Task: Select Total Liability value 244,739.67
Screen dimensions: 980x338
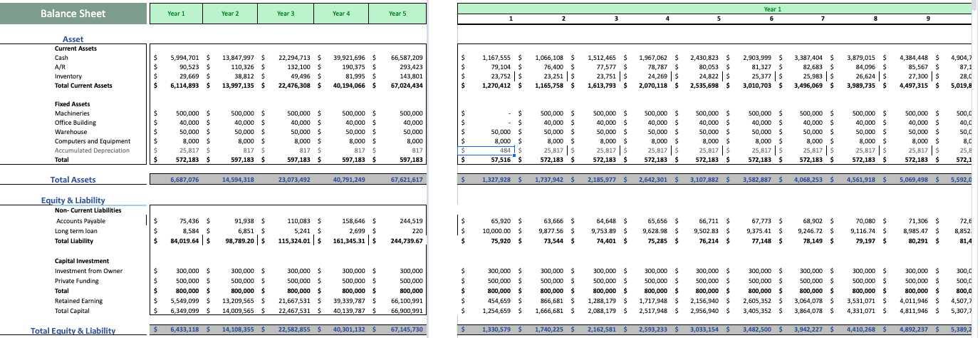Action: 405,241
